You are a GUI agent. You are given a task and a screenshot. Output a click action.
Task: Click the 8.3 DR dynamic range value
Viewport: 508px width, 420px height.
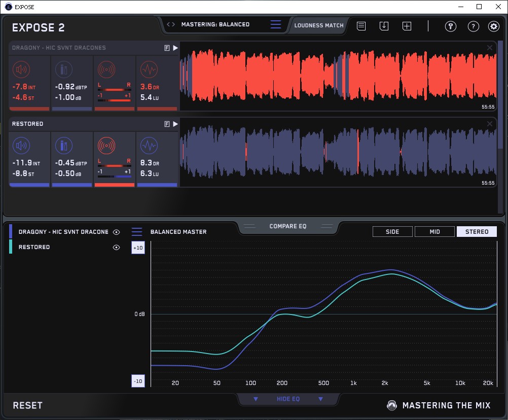[x=150, y=163]
